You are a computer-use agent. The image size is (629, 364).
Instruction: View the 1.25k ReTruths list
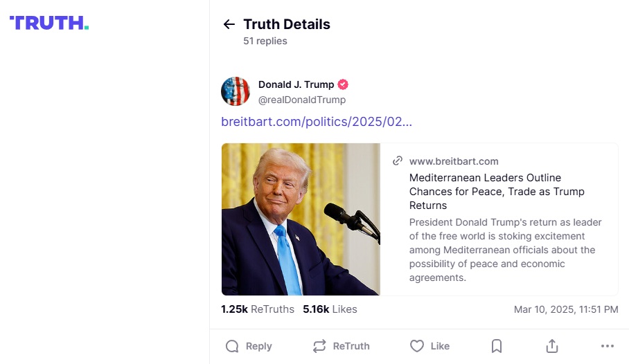click(258, 309)
